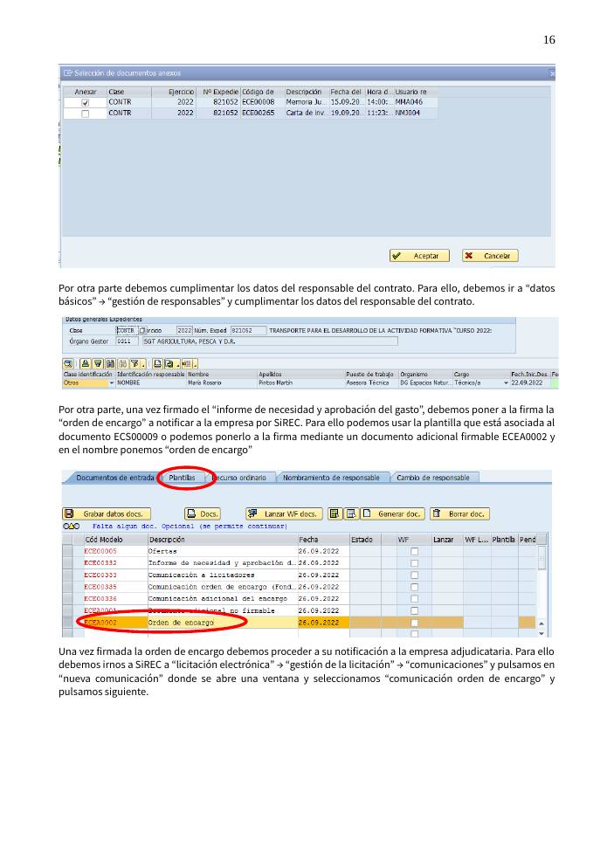Click the Fecha column header
Screen dimensions: 614x868
click(x=323, y=539)
